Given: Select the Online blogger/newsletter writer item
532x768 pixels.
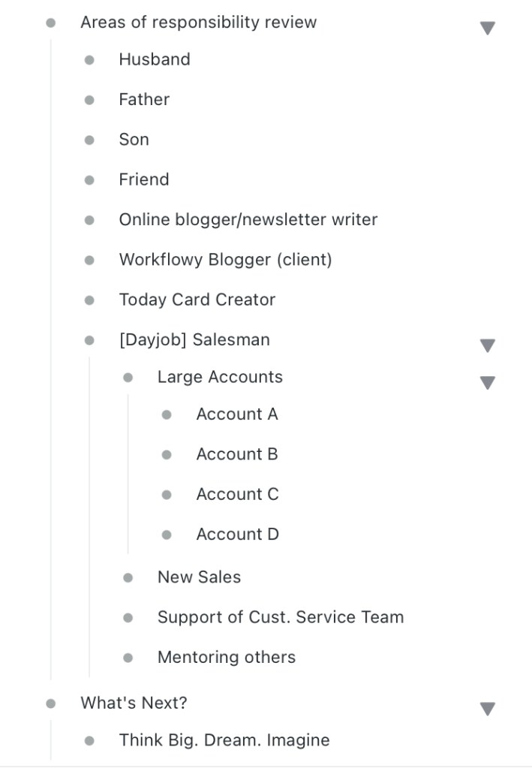Looking at the screenshot, I should [x=248, y=220].
